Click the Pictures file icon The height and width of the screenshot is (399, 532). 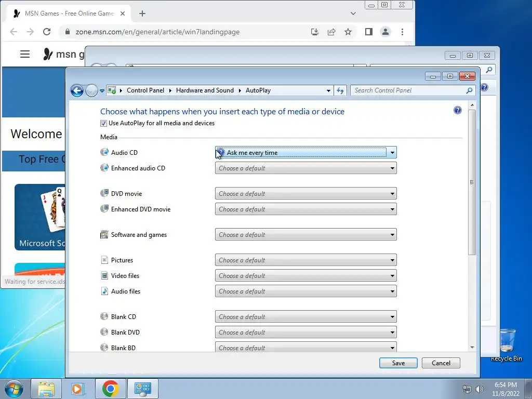pos(104,260)
